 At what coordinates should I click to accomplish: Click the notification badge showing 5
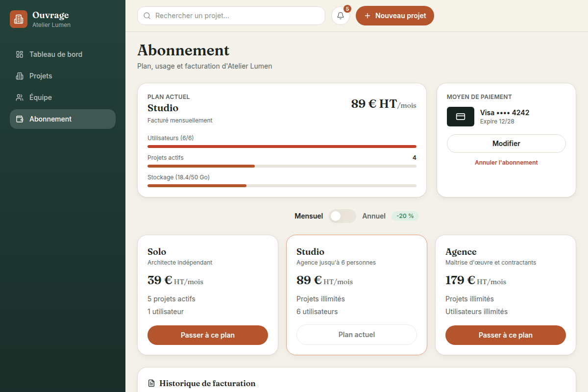tap(347, 9)
